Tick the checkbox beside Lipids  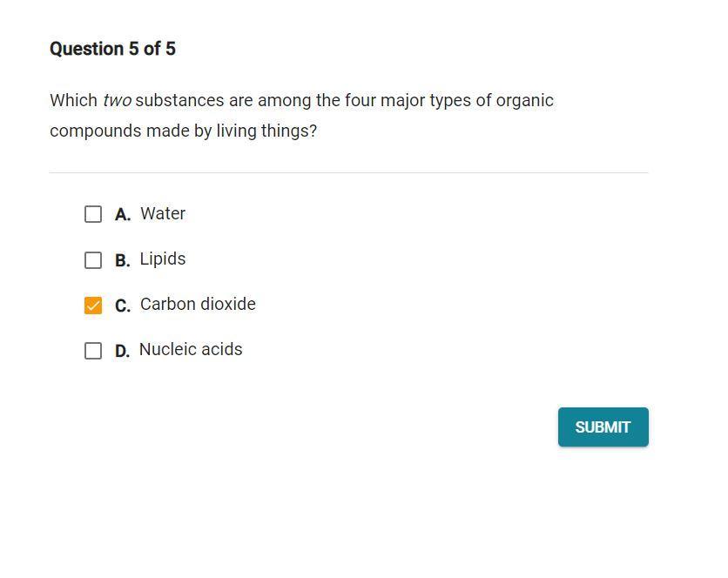(x=93, y=260)
